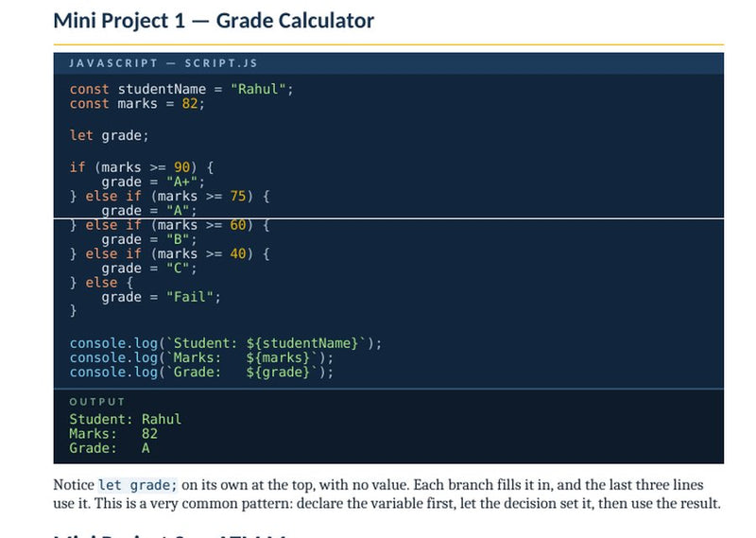The height and width of the screenshot is (538, 756).
Task: Click the output line 'Grade: A'
Action: click(110, 448)
